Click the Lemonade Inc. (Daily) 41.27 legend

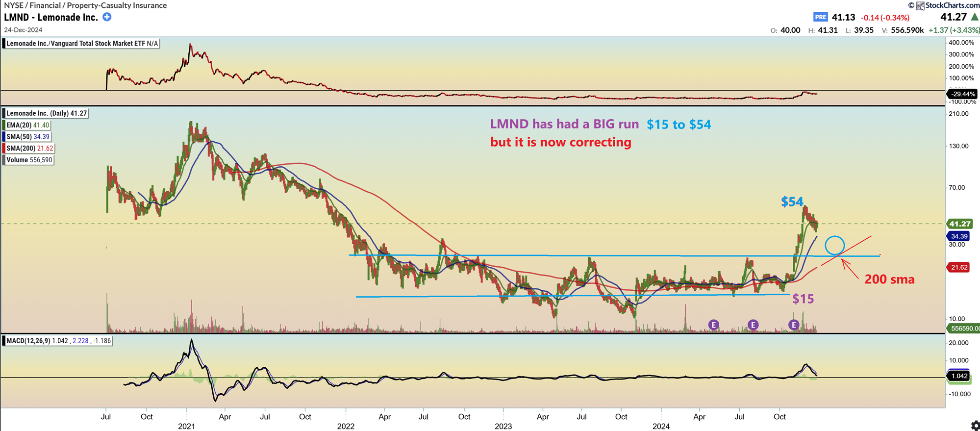46,113
